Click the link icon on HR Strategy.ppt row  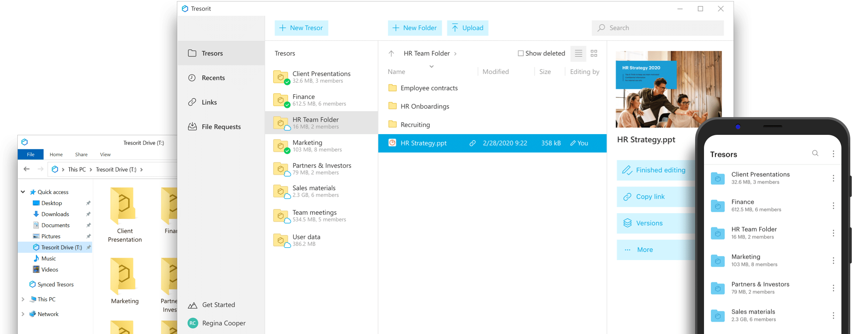472,143
